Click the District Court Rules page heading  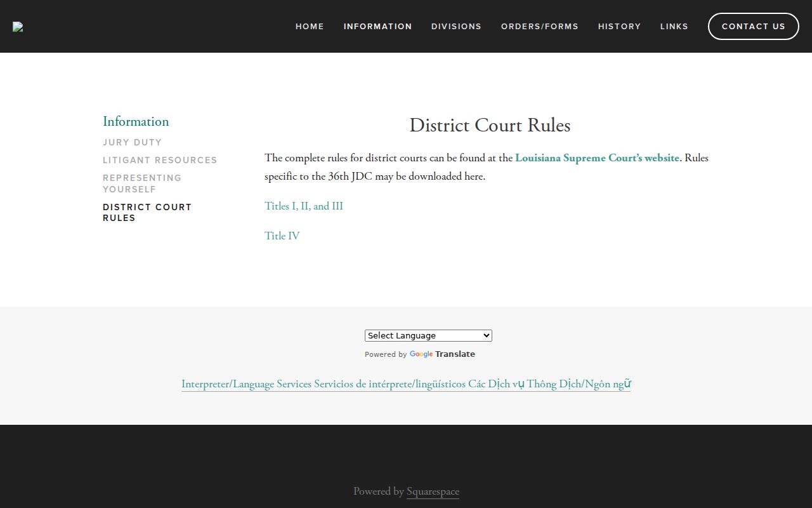490,125
